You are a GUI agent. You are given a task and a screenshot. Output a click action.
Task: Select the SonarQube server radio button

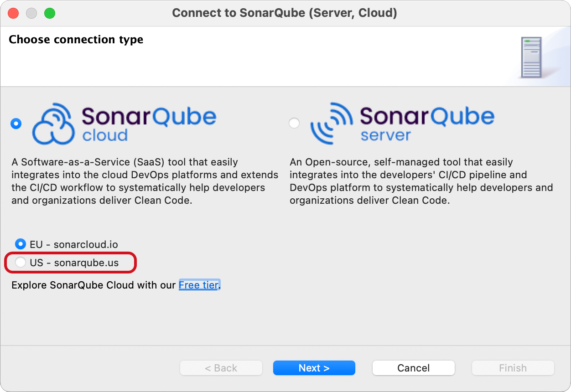tap(295, 123)
